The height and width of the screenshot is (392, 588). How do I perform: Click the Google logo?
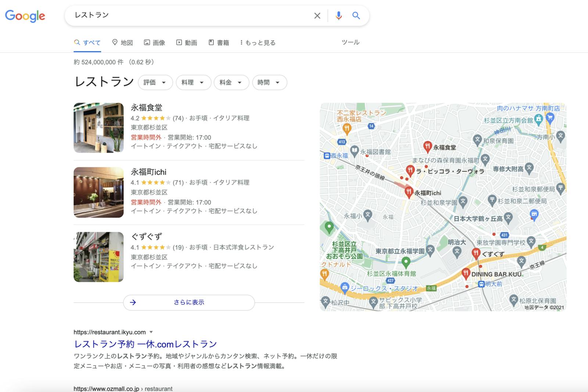[25, 16]
